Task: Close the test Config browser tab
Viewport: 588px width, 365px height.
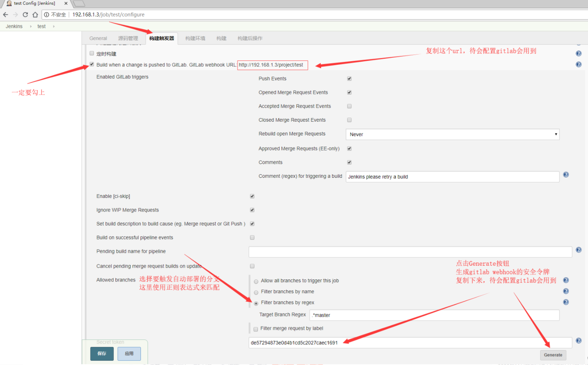Action: coord(66,4)
